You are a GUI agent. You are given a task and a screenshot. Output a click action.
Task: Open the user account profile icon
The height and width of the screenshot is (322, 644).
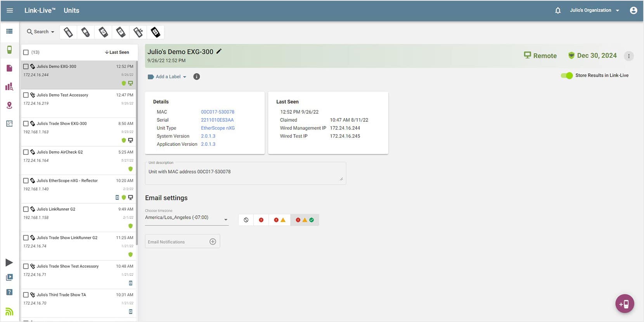pyautogui.click(x=633, y=10)
